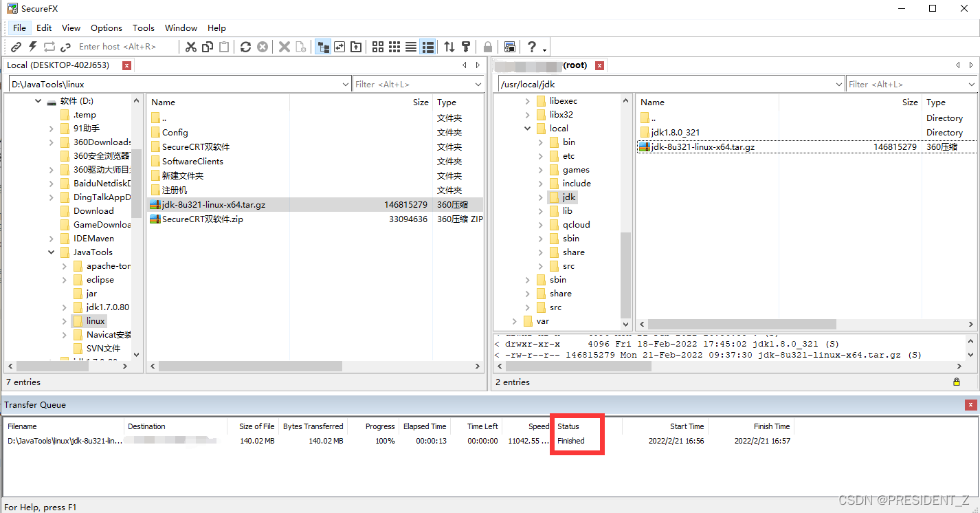
Task: Close the Transfer Queue panel
Action: click(970, 405)
